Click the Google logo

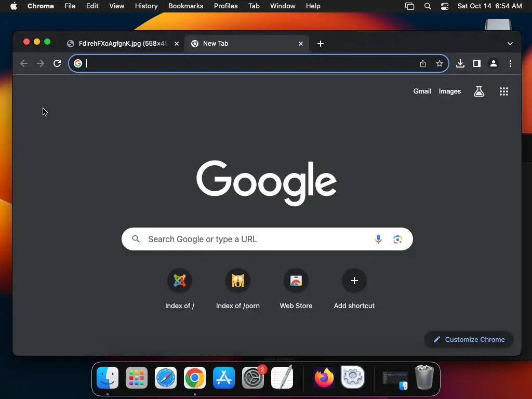click(267, 182)
